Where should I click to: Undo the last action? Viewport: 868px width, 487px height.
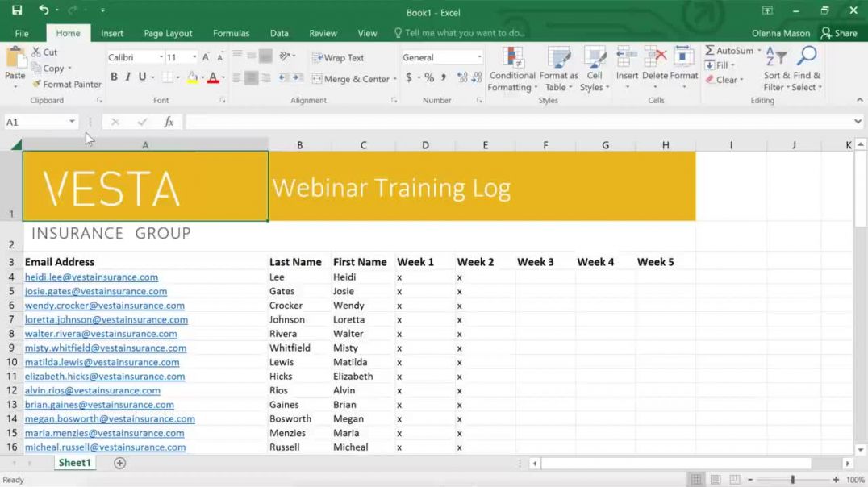[44, 10]
